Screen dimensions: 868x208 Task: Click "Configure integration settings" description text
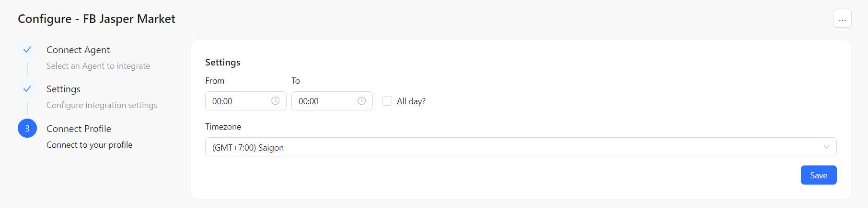coord(102,105)
